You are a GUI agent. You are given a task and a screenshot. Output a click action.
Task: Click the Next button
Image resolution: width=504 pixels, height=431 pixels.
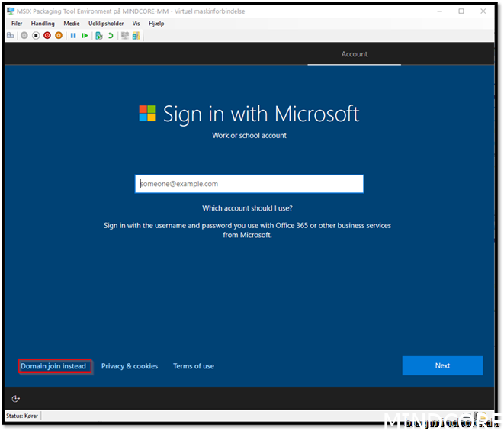pos(442,365)
